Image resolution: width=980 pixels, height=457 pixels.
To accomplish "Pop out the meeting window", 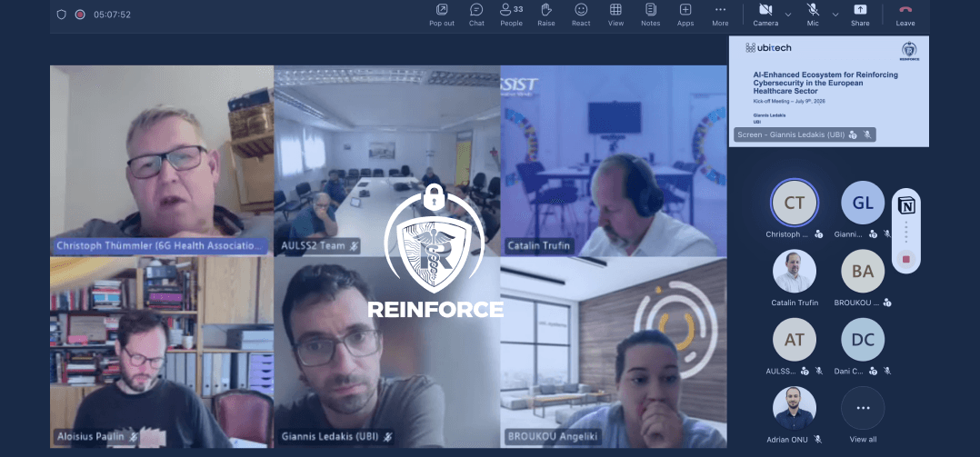I will coord(442,15).
